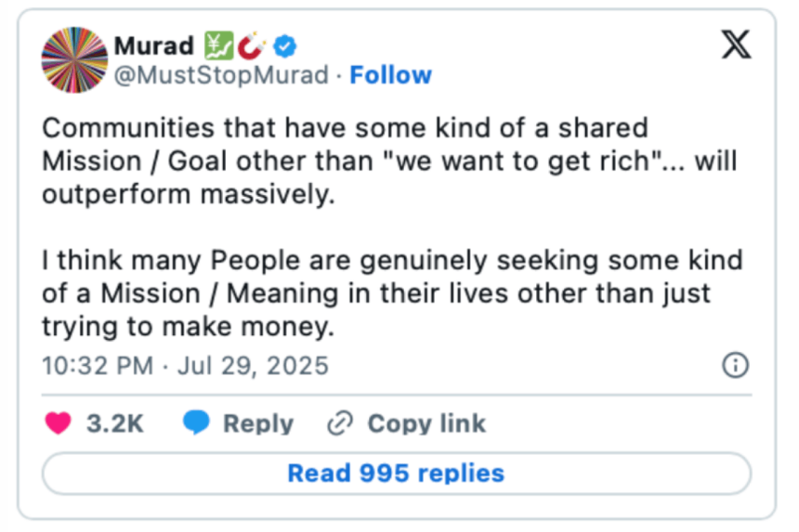Open the 10:32 PM time link

point(98,365)
